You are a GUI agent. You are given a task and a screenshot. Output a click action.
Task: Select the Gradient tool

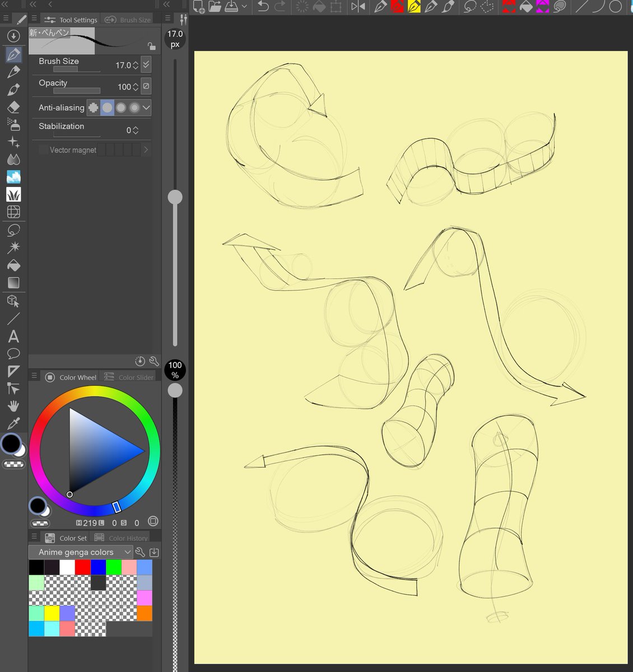(x=13, y=282)
